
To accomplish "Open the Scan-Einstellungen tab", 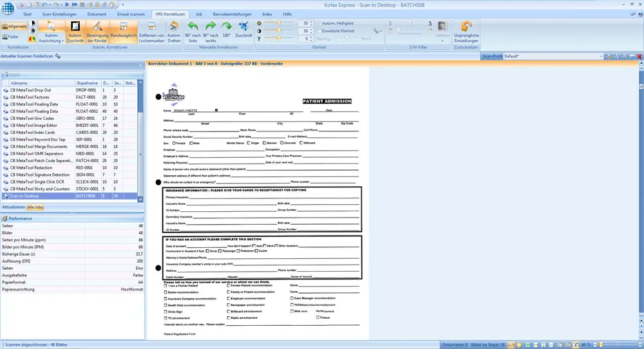I will coord(59,14).
